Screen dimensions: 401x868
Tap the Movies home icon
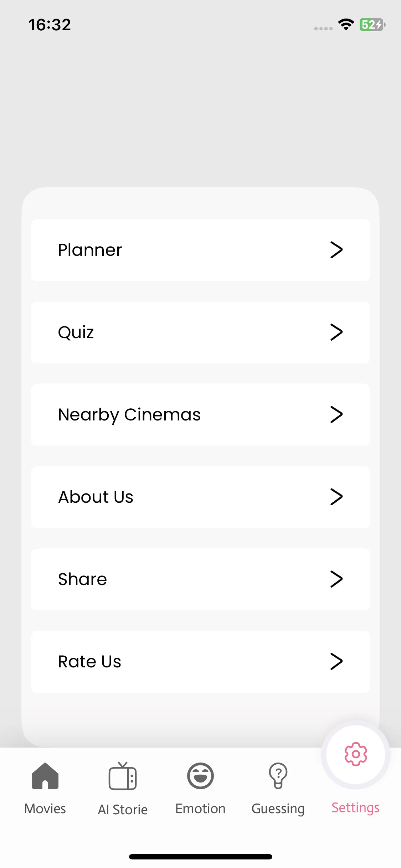coord(45,776)
